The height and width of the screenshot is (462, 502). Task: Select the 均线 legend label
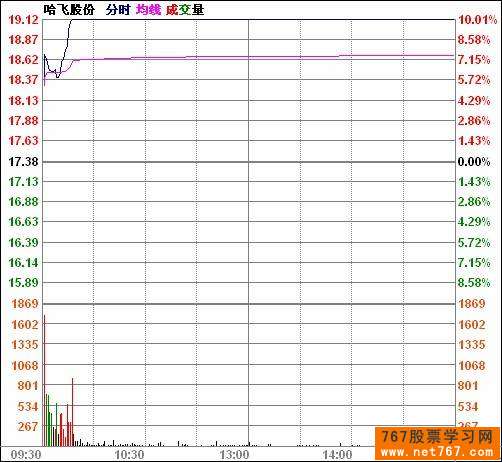click(149, 10)
